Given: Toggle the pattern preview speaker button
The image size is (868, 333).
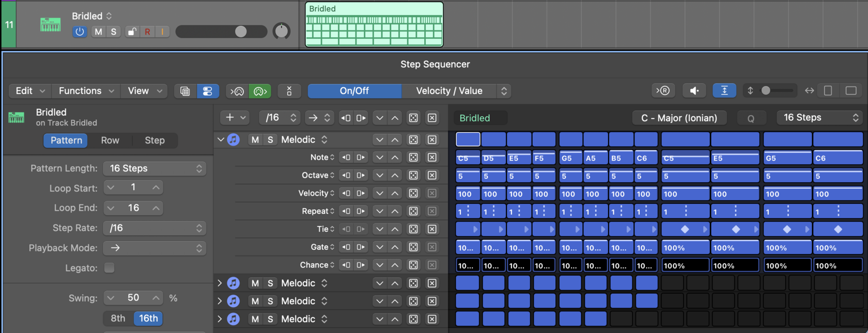Looking at the screenshot, I should (x=694, y=91).
